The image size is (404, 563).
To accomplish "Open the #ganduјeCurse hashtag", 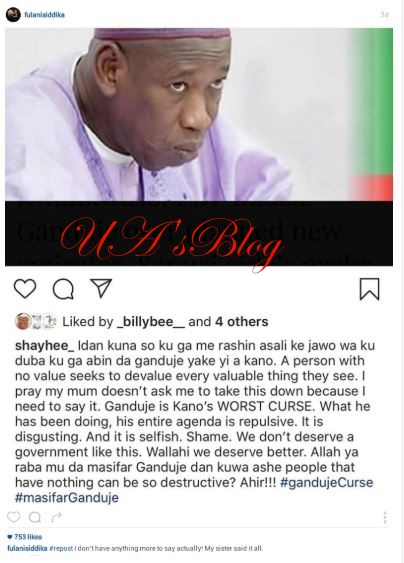I will point(326,482).
